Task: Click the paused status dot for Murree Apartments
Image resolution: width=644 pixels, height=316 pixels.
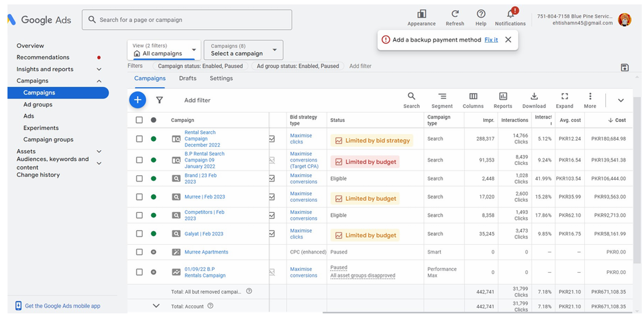Action: (x=153, y=252)
